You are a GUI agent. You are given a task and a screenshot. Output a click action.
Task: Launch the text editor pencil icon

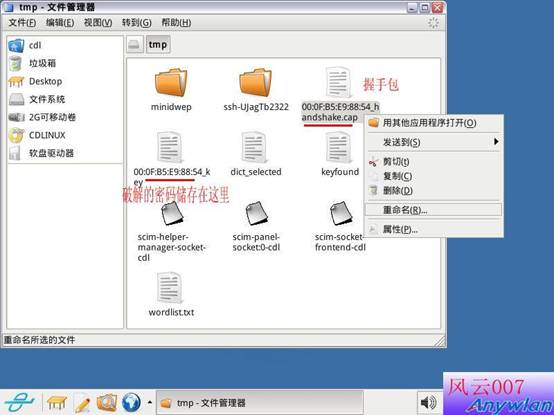click(x=82, y=403)
